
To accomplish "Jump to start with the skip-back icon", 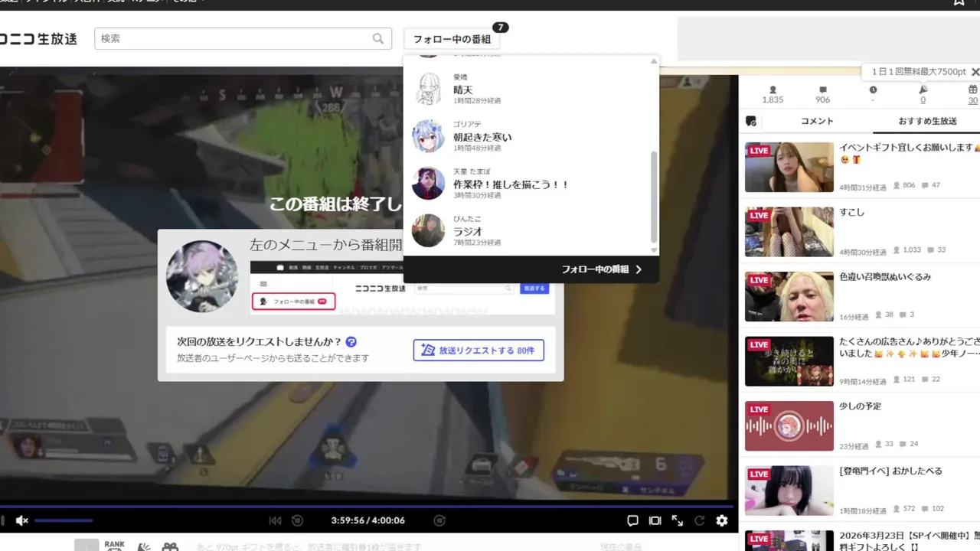I will click(275, 520).
